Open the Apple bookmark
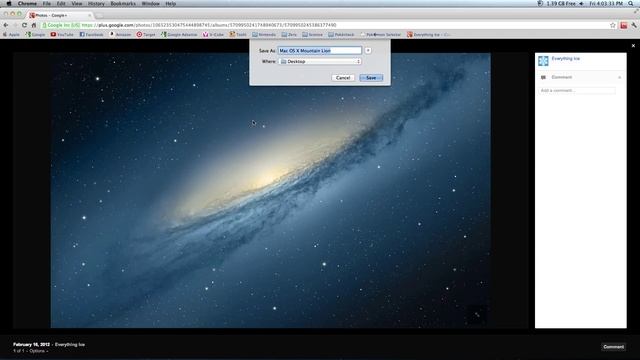The height and width of the screenshot is (360, 640). click(x=11, y=35)
